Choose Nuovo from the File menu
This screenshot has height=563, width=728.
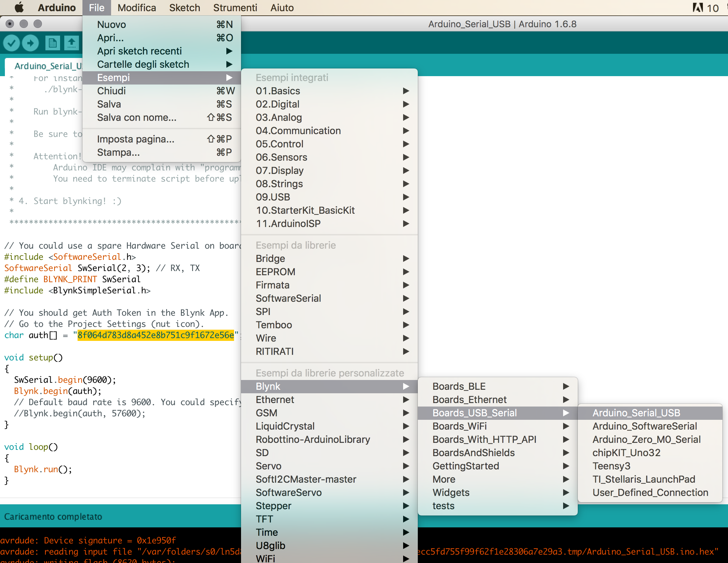(x=161, y=24)
